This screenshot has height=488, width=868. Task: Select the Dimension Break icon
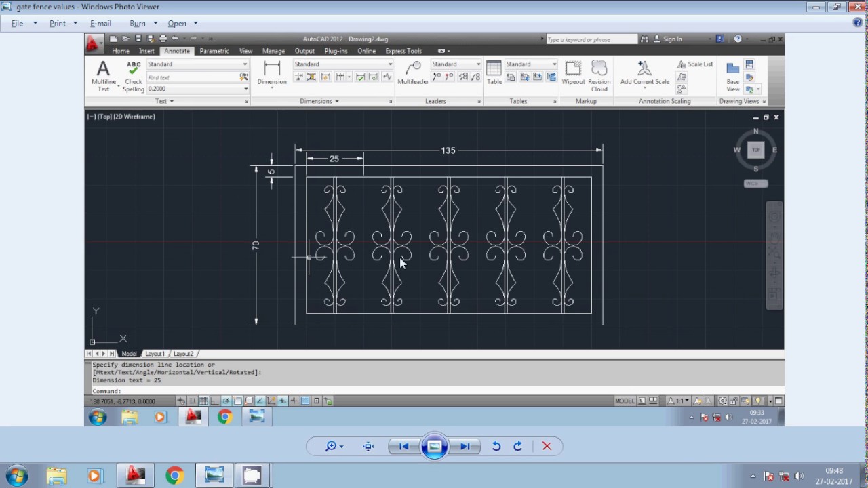pyautogui.click(x=298, y=77)
